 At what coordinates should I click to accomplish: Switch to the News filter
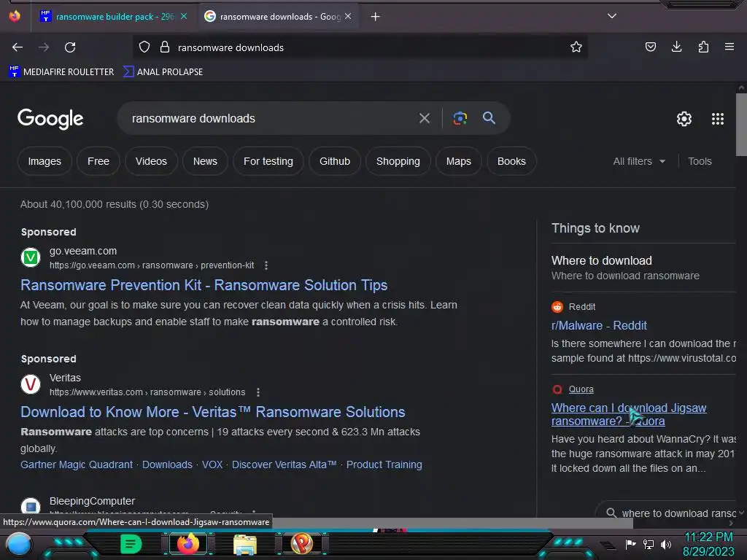pyautogui.click(x=205, y=161)
